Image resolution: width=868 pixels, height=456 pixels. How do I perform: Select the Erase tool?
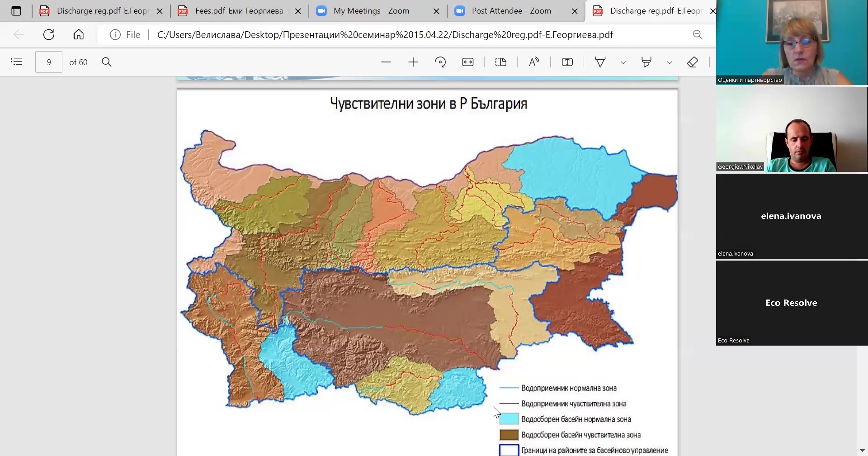693,62
